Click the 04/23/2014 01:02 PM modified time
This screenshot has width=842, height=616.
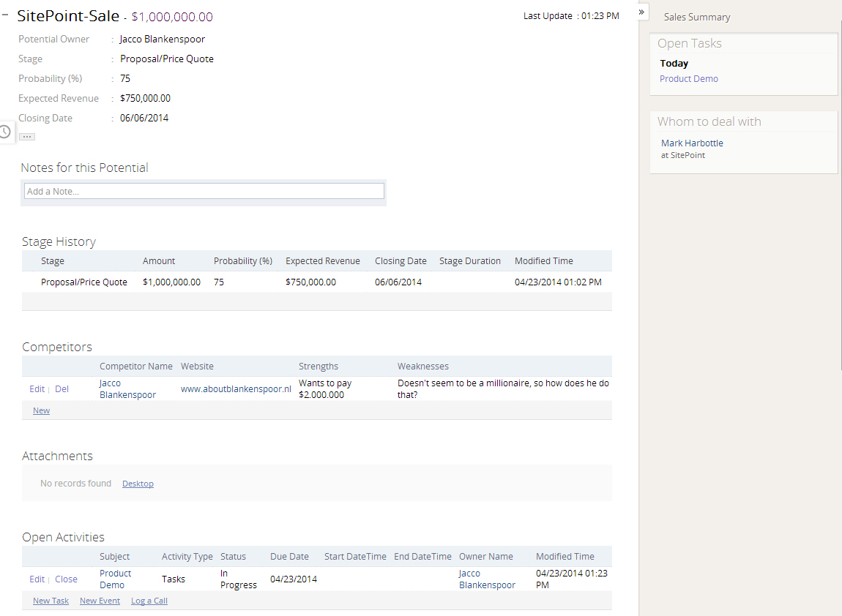(x=558, y=282)
